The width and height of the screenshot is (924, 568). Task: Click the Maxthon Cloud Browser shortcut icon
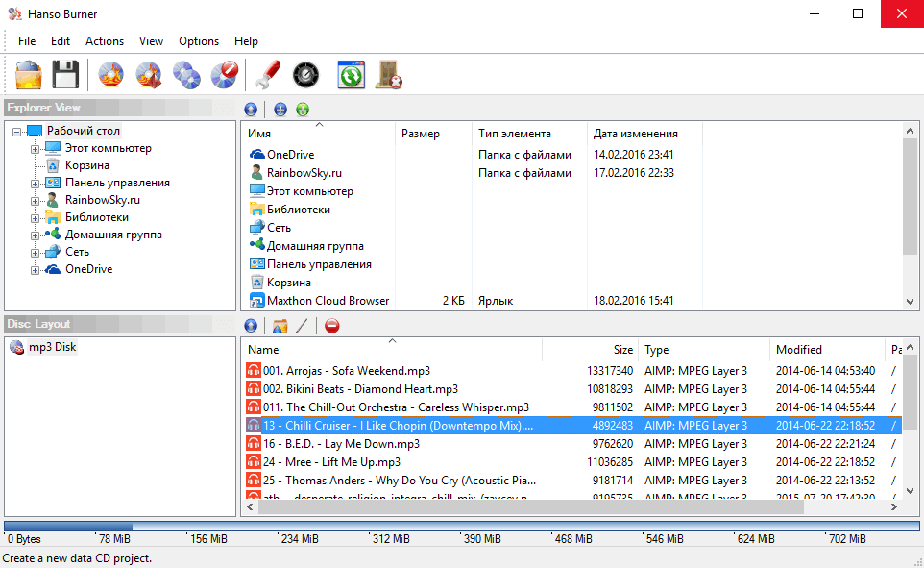(256, 300)
